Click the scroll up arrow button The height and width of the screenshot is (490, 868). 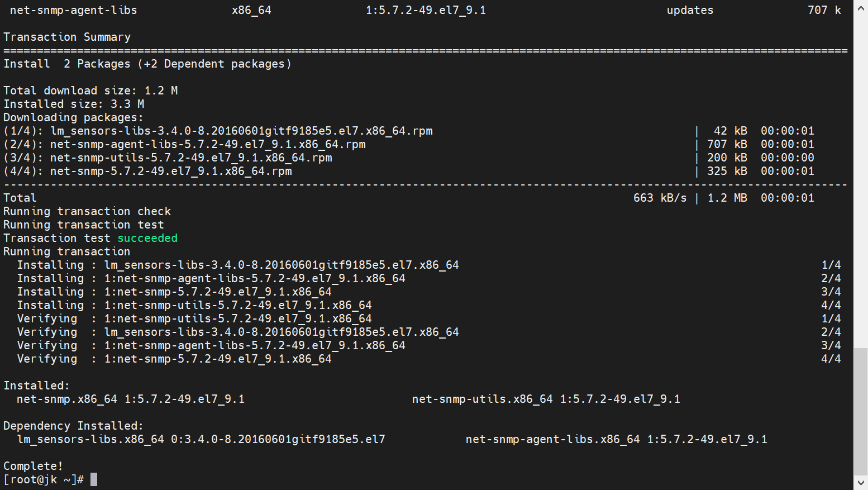(861, 8)
